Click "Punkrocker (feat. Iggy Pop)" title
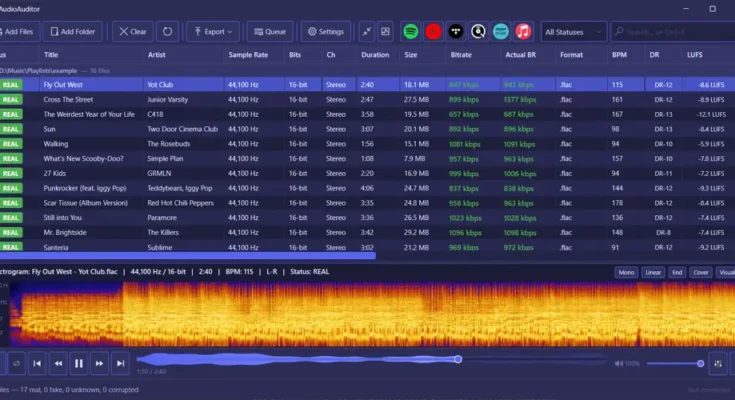This screenshot has height=400, width=735. [85, 188]
